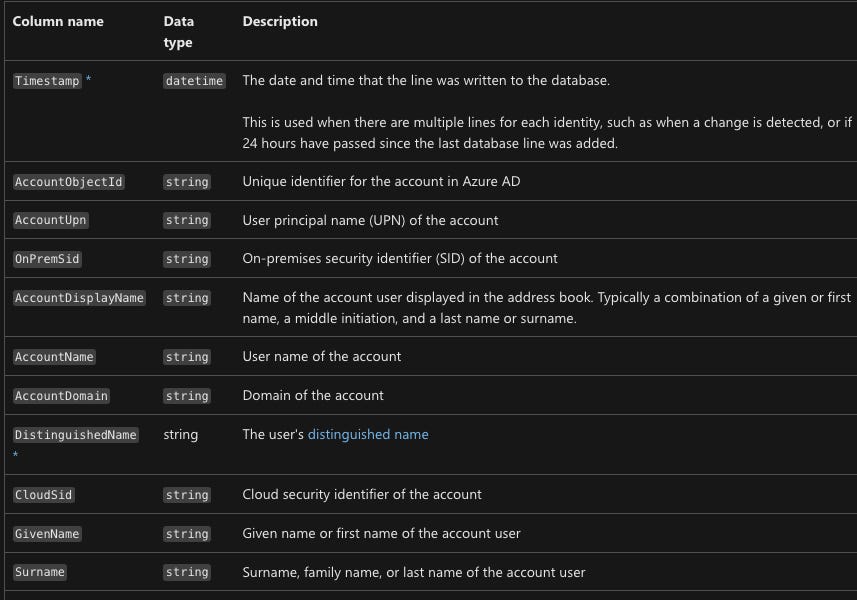Click the distinguished name hyperlink
857x600 pixels.
click(x=368, y=434)
